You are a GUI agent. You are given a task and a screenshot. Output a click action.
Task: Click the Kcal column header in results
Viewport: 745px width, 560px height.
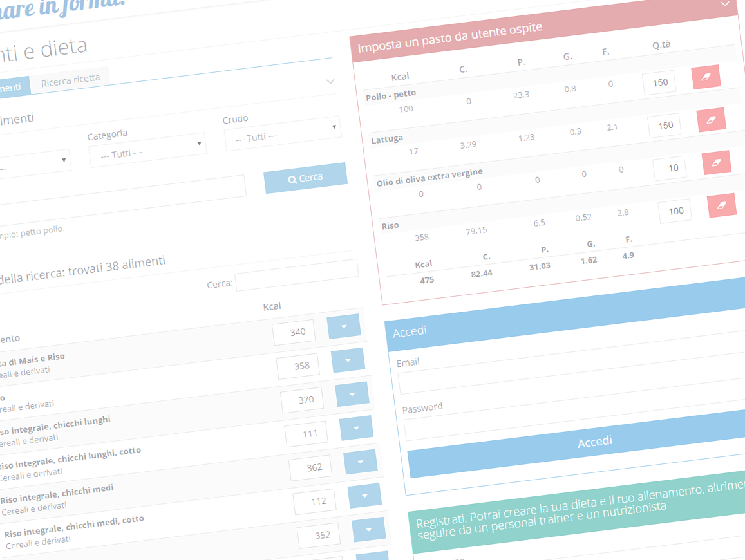coord(272,307)
